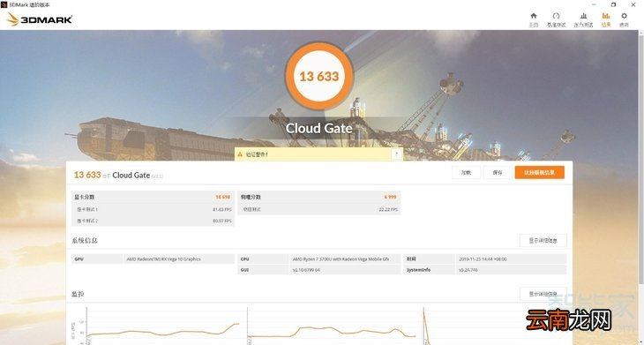Click the 13 633 Cloud Gate result heading
Screen dimensions: 644x345
point(118,175)
